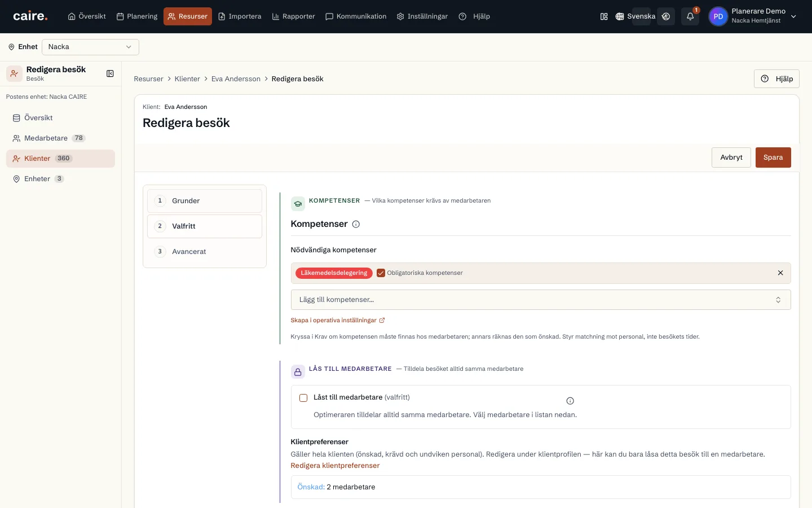Open the notifications bell
The height and width of the screenshot is (508, 812).
[690, 16]
